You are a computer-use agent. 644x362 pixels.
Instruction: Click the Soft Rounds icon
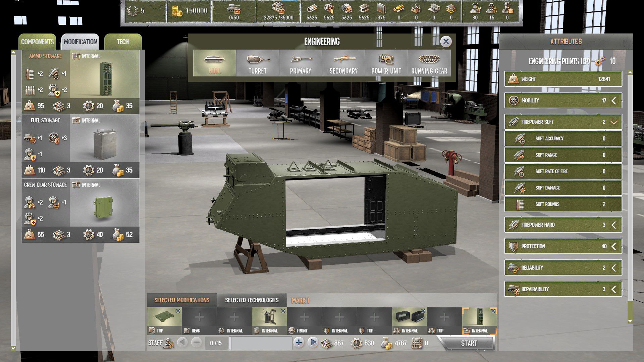coord(520,204)
